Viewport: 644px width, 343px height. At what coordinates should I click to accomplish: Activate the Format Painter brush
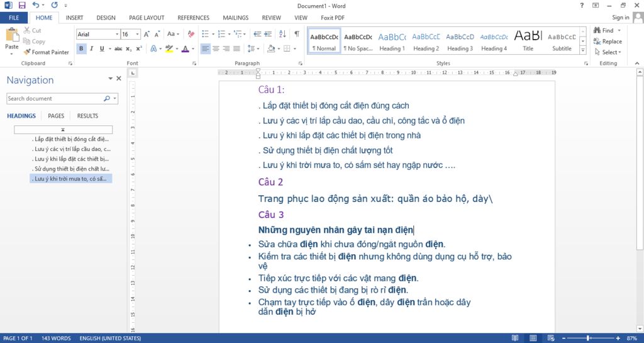point(46,52)
